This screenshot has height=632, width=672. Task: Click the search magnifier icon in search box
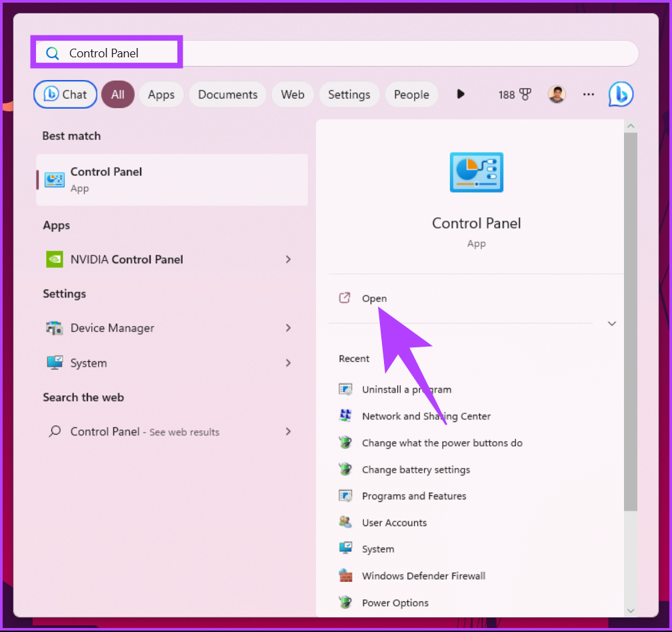point(52,53)
